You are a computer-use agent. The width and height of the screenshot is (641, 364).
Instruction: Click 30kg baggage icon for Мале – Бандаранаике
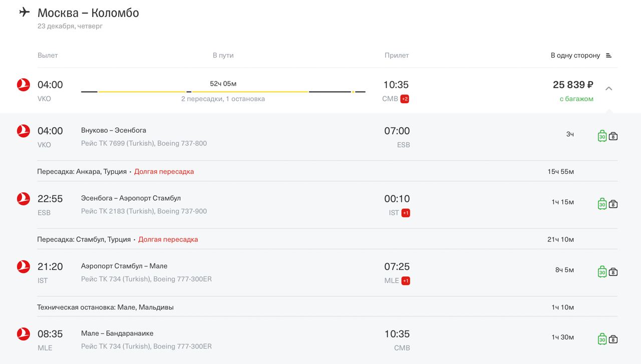pos(602,339)
